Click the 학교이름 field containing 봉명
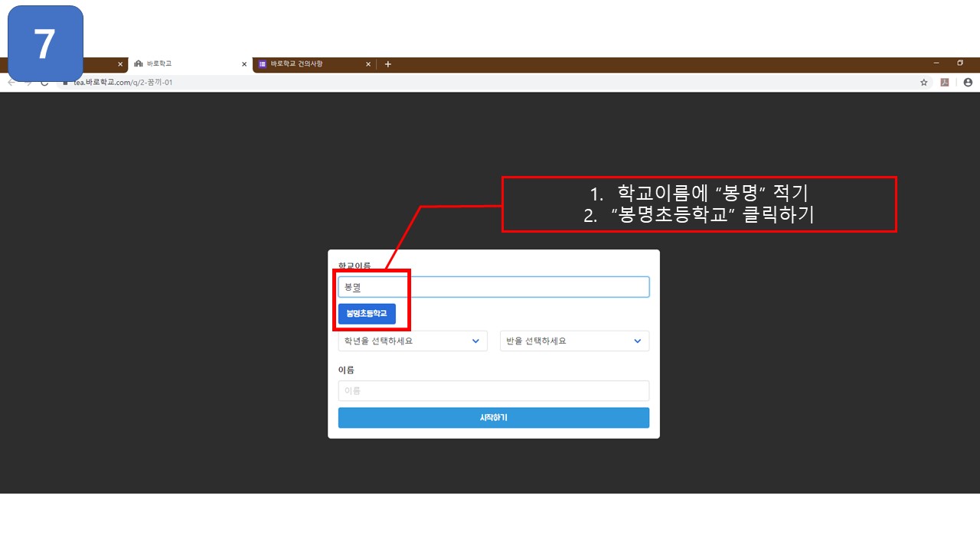Screen dimensions: 980x551 [494, 287]
